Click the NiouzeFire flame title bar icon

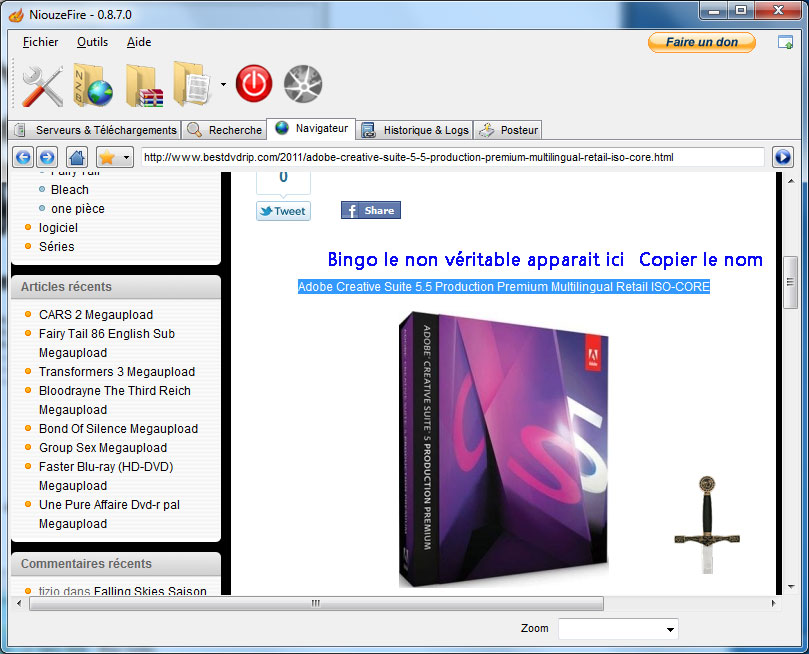[x=16, y=15]
